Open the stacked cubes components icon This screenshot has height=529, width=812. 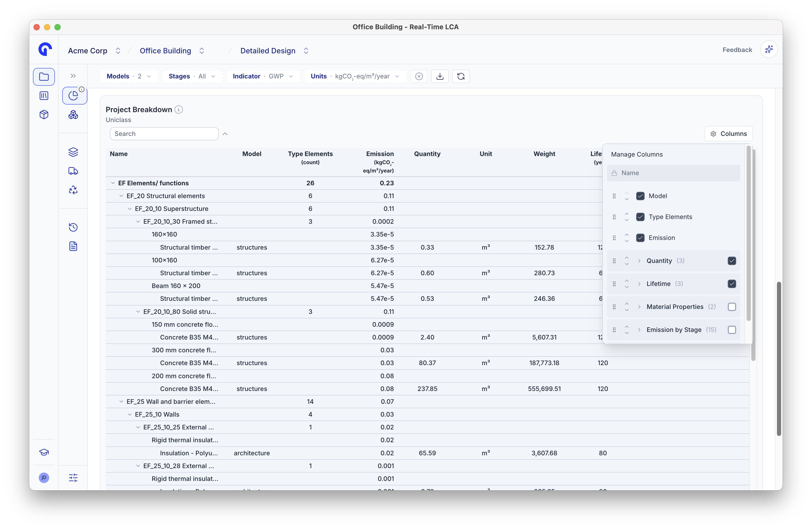73,115
